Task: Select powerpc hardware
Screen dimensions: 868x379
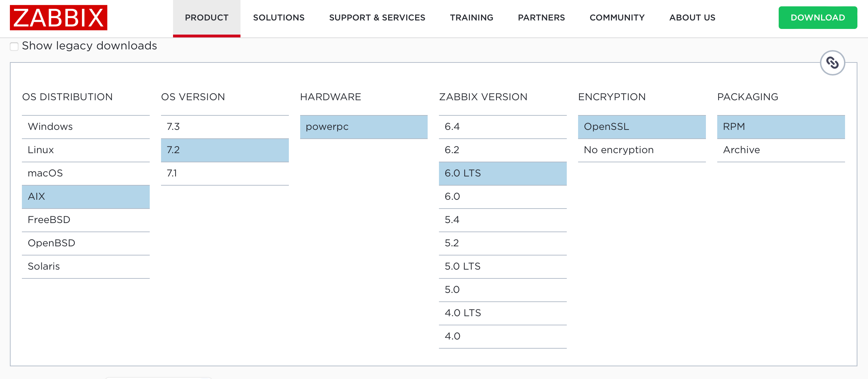Action: coord(364,127)
